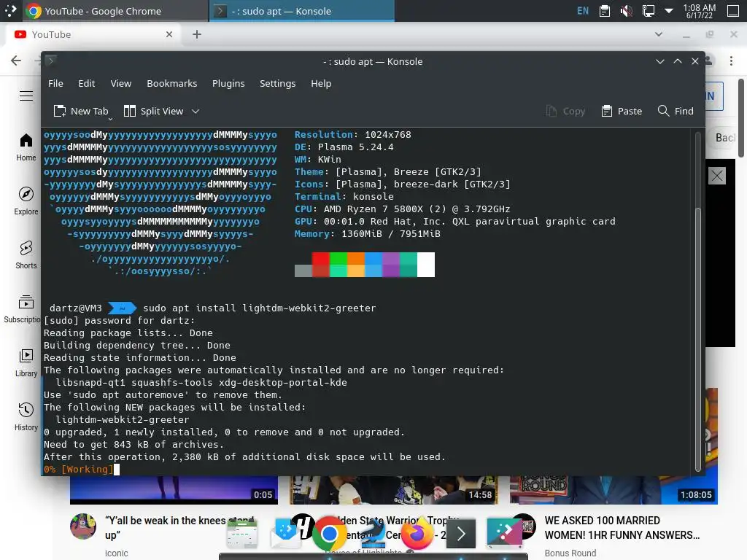Open YouTube Explore in the sidebar

click(x=26, y=201)
